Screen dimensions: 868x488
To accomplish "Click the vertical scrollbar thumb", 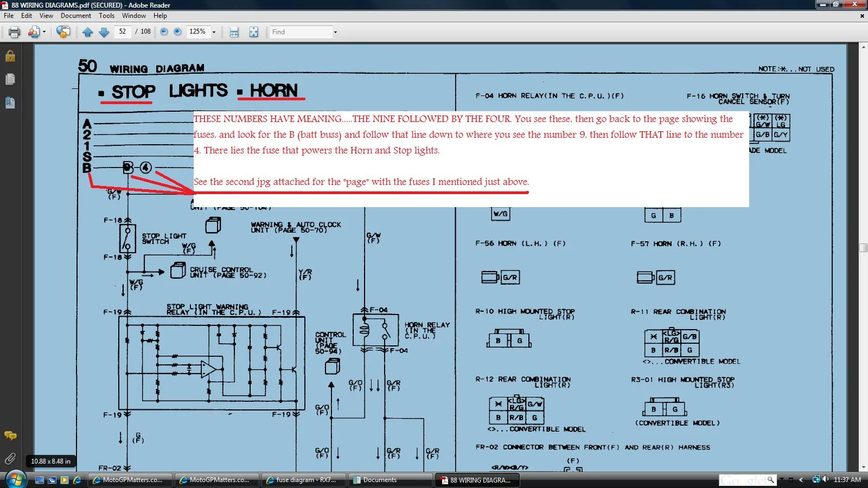I will 863,248.
